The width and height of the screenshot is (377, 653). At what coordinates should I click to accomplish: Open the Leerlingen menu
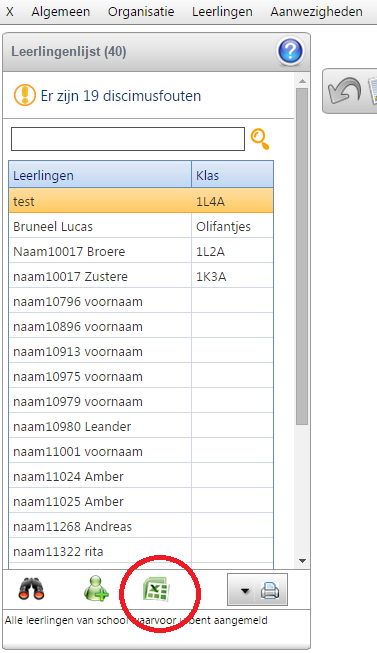(222, 12)
